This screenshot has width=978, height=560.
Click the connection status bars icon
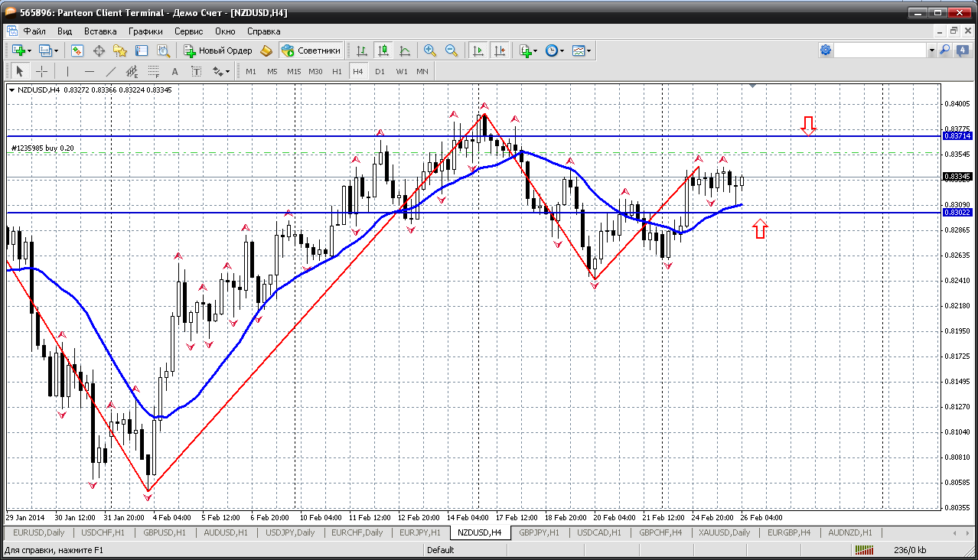pos(865,549)
